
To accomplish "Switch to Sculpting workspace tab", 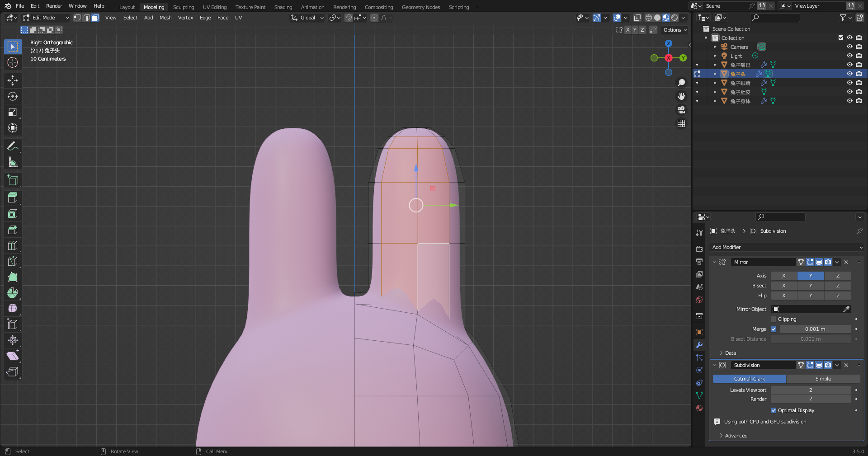I will click(184, 7).
